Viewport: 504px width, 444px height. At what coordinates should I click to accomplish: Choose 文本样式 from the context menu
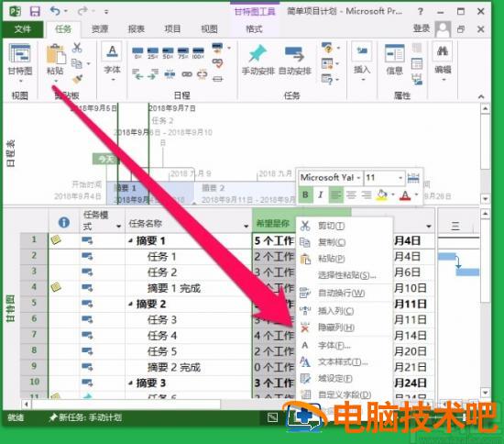344,362
